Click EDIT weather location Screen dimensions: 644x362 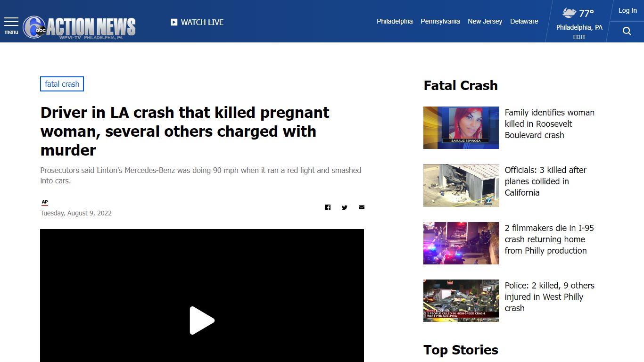tap(579, 37)
